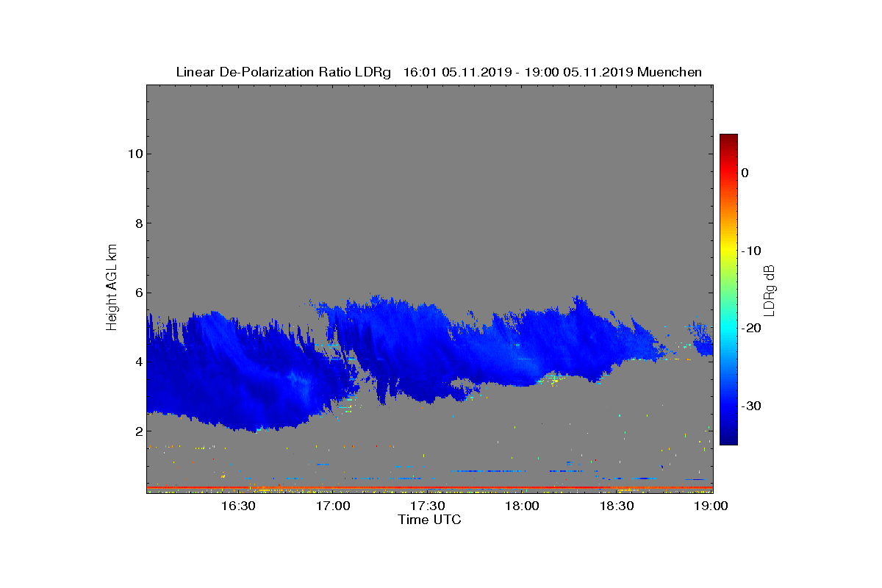Click the LDRg color scale bar
Screen dimensions: 882x588
pyautogui.click(x=728, y=290)
